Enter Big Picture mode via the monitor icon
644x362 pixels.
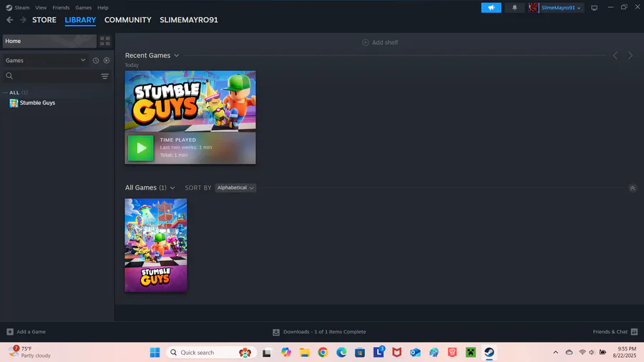pyautogui.click(x=595, y=8)
